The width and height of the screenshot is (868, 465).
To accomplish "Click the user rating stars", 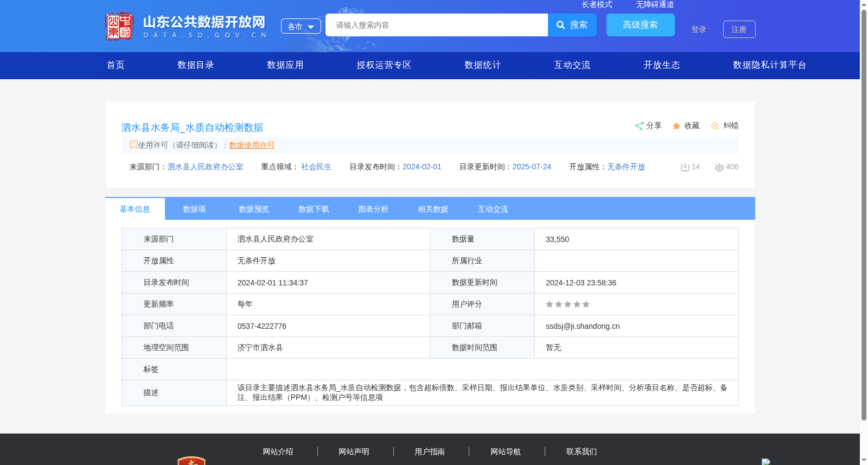I will pyautogui.click(x=567, y=304).
